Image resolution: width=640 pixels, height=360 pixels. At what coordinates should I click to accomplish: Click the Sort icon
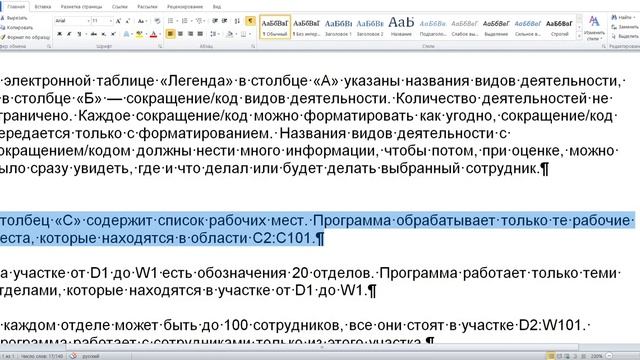click(237, 21)
